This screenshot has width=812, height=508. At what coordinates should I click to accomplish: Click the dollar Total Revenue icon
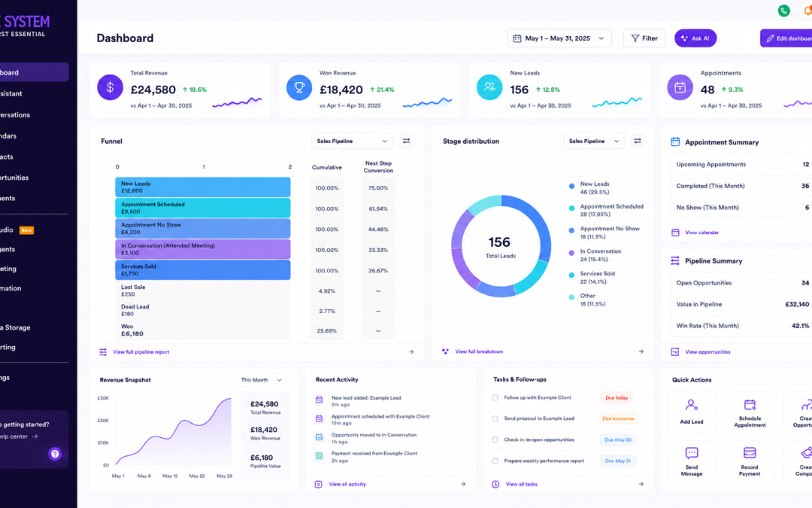[110, 87]
